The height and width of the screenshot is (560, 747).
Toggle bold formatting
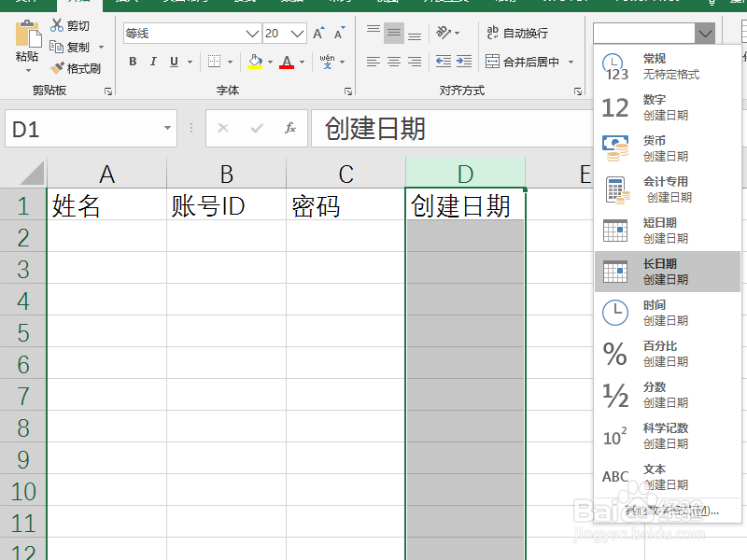coord(133,62)
